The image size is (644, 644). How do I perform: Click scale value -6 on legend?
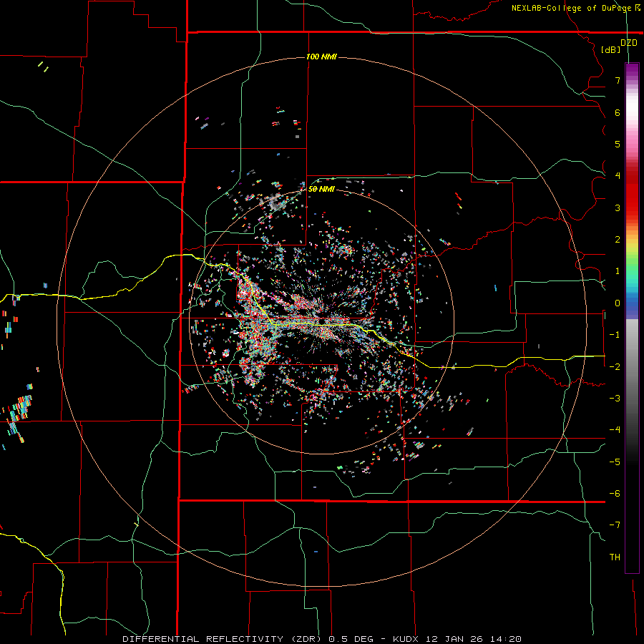(x=615, y=494)
